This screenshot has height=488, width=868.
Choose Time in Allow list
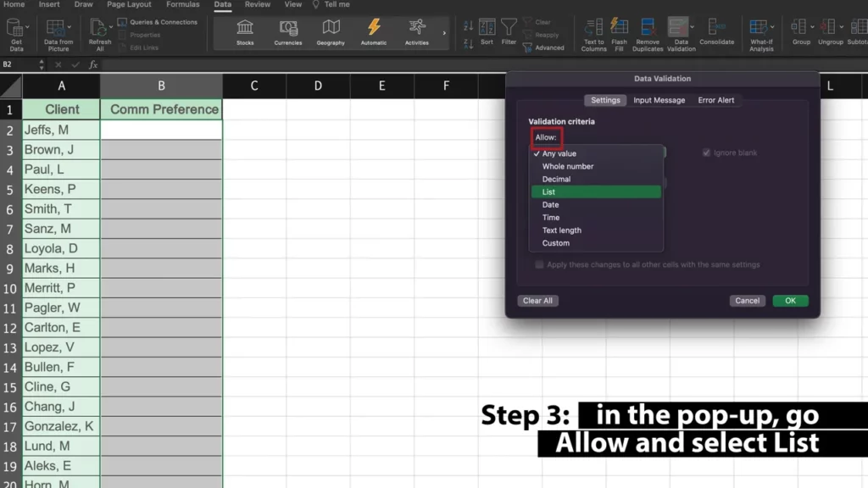coord(596,217)
